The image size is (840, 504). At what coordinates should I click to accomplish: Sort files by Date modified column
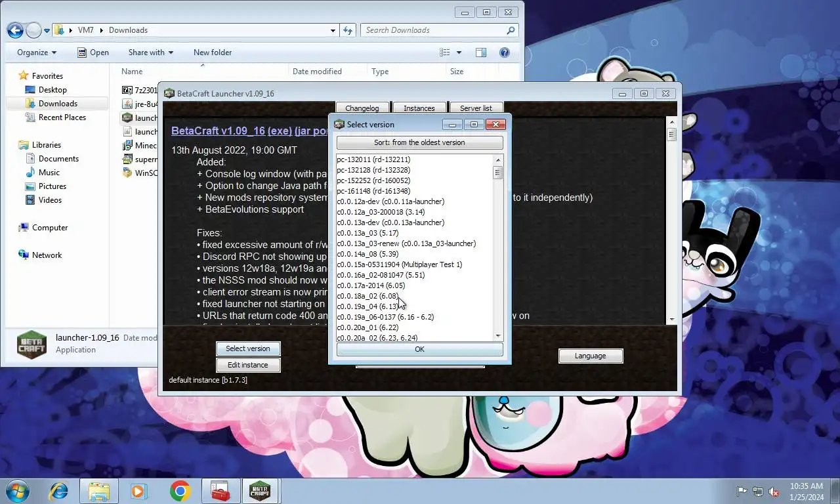(317, 72)
